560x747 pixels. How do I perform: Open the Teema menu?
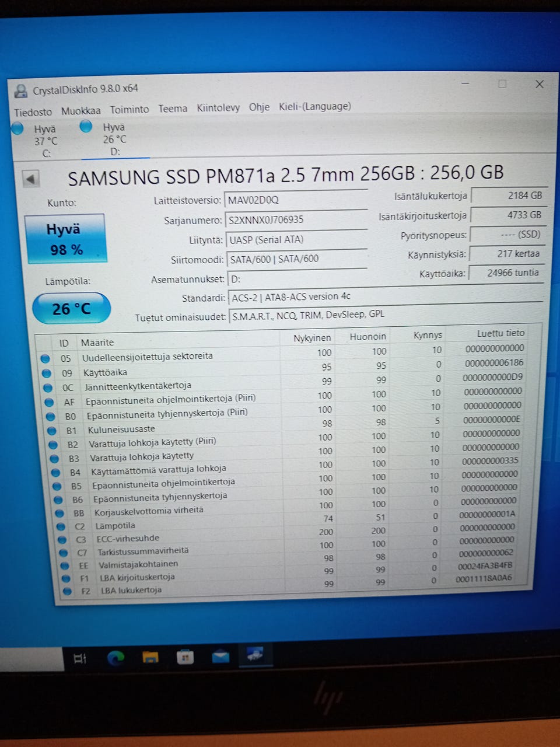coord(173,109)
